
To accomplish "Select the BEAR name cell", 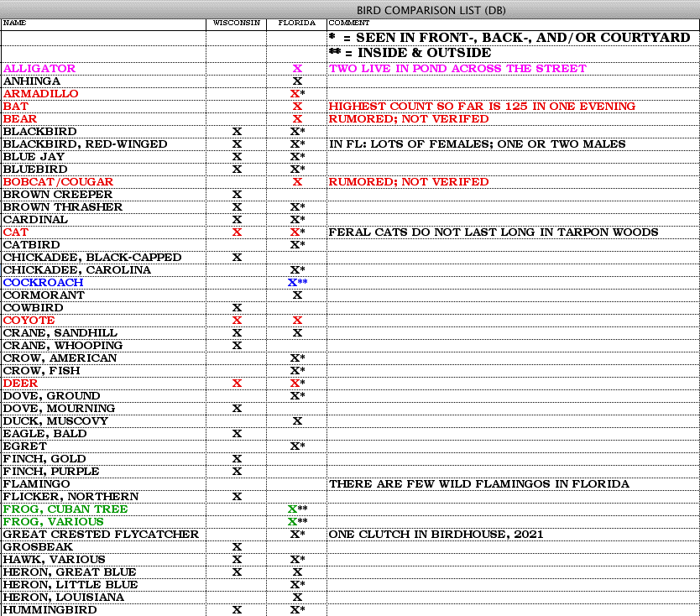I will [x=103, y=118].
